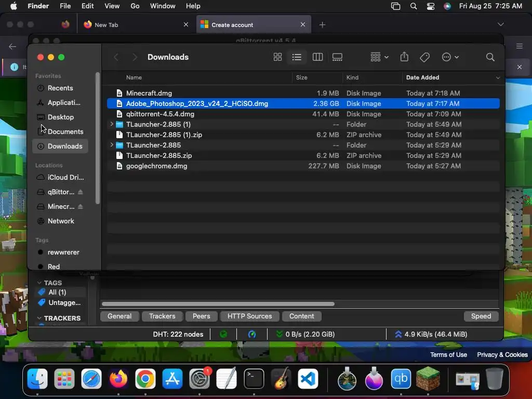Select All (1) tag filter
The height and width of the screenshot is (399, 532).
(60, 292)
